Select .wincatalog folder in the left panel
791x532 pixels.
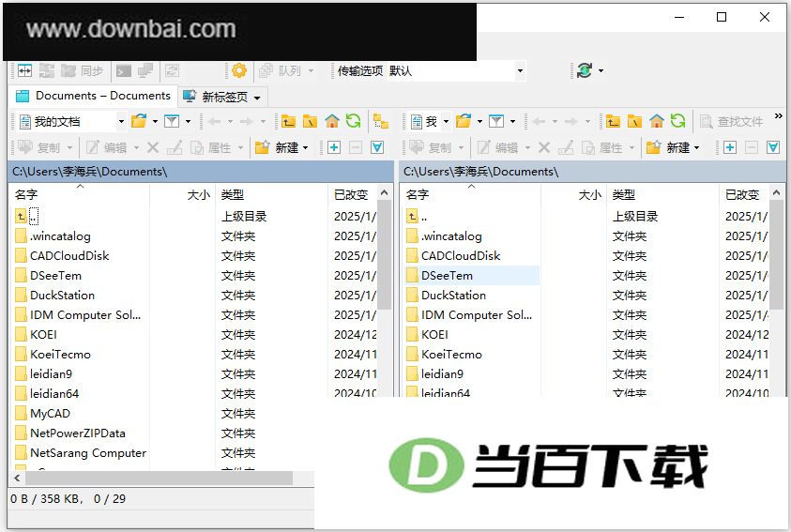[60, 236]
